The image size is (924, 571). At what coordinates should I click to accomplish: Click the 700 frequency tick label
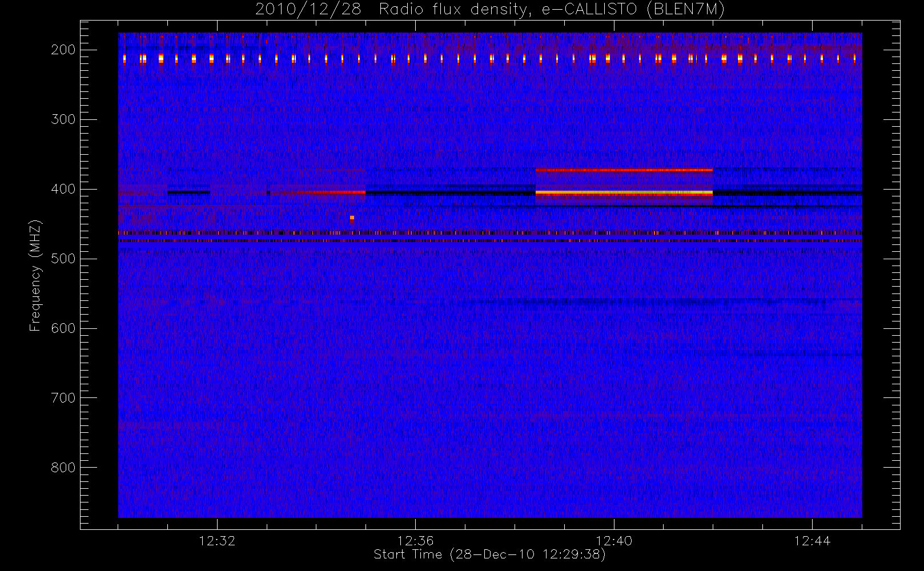[x=63, y=398]
